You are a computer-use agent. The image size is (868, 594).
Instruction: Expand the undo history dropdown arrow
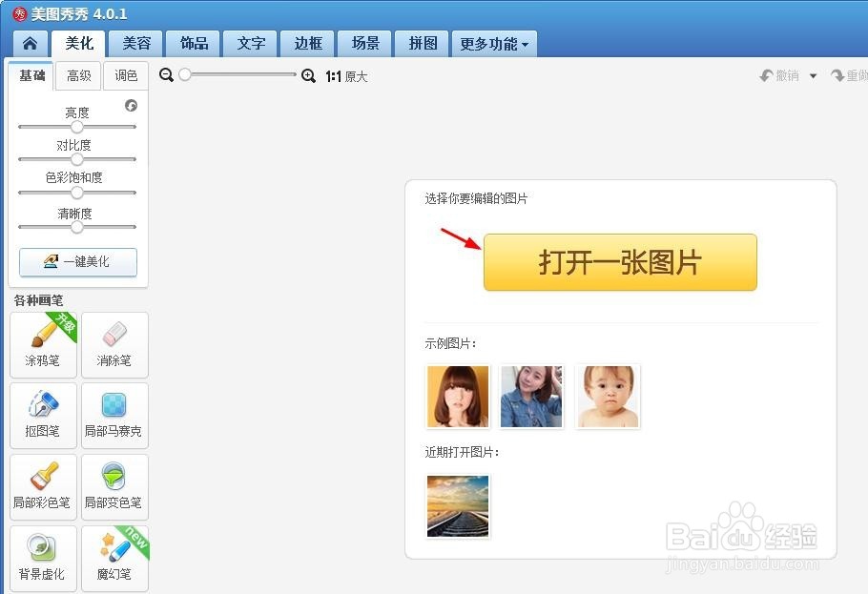pyautogui.click(x=814, y=76)
